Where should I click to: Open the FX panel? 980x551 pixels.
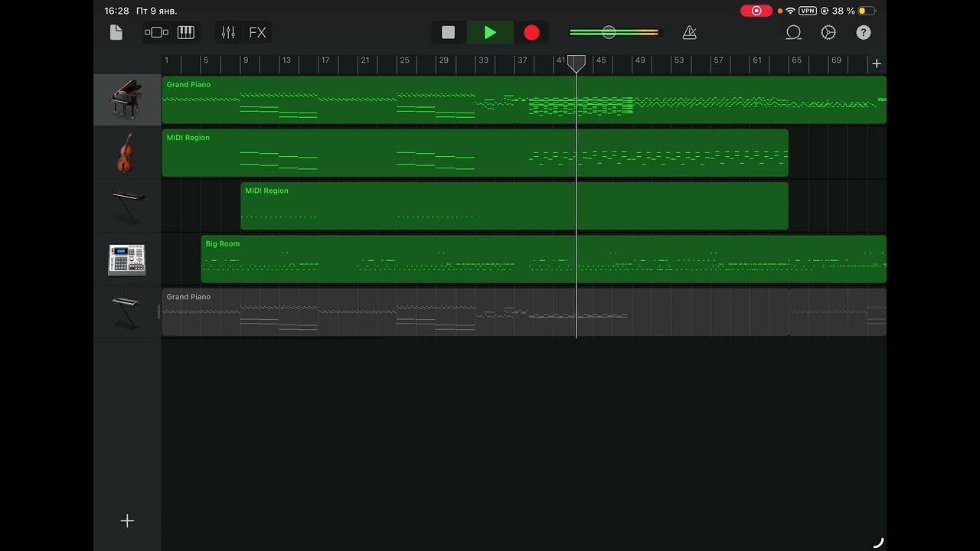tap(257, 32)
